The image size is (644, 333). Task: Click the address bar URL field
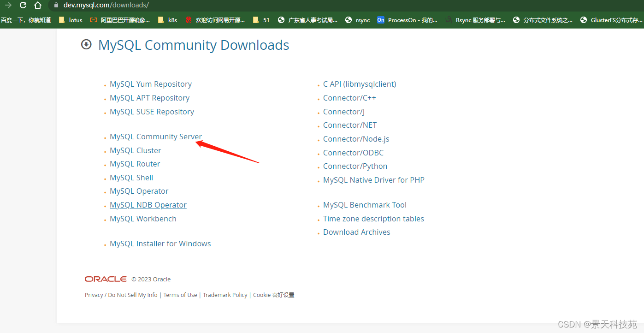point(346,6)
